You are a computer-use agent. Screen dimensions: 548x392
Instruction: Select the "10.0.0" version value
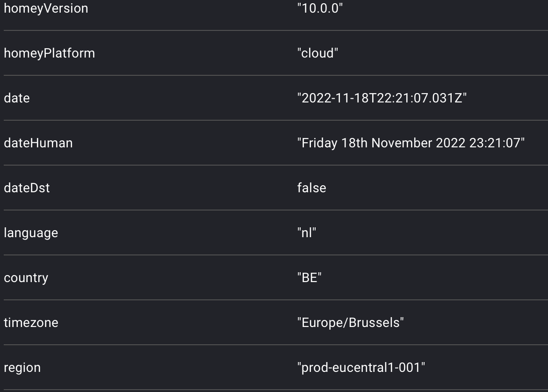pos(320,8)
